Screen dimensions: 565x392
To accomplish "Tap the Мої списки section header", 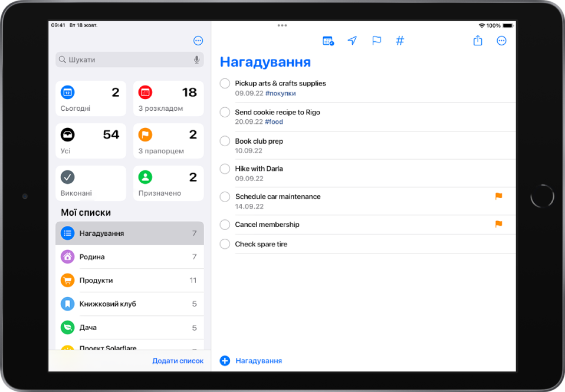I will click(86, 213).
